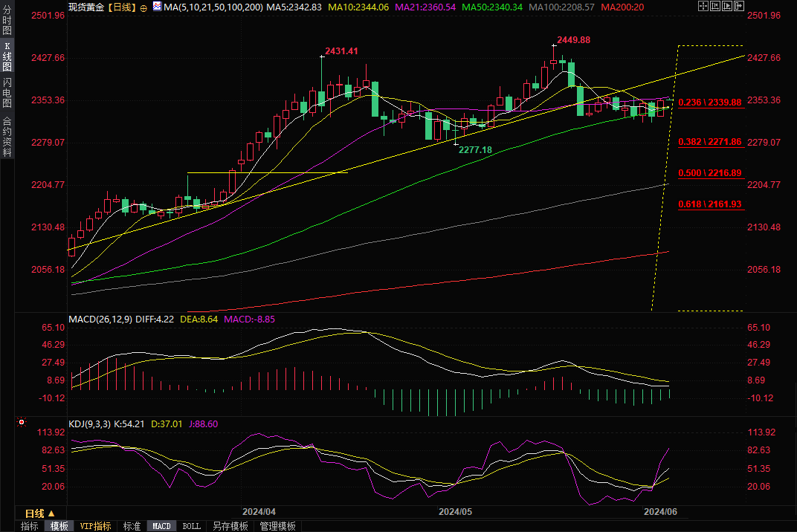The width and height of the screenshot is (797, 532).
Task: Click the 2449.88 high price marker
Action: 573,40
